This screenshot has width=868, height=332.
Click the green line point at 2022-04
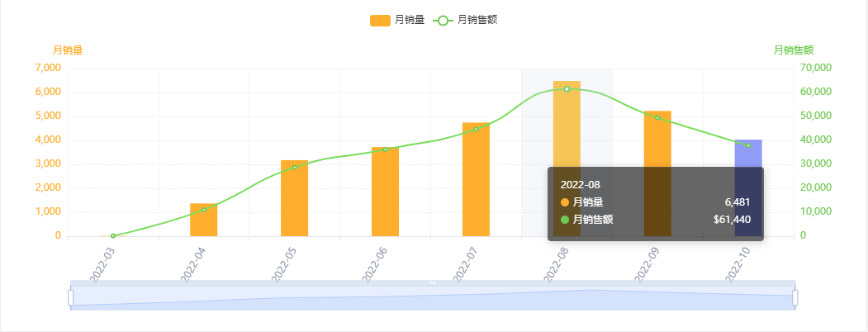[x=204, y=210]
